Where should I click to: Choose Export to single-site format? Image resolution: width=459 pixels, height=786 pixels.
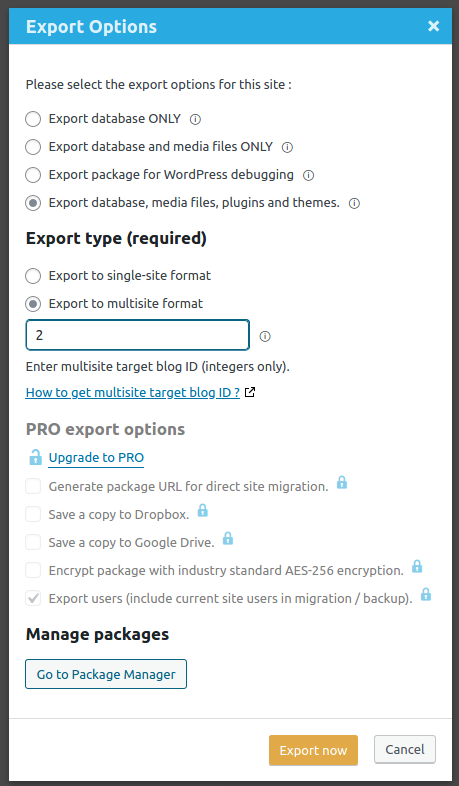[x=33, y=276]
